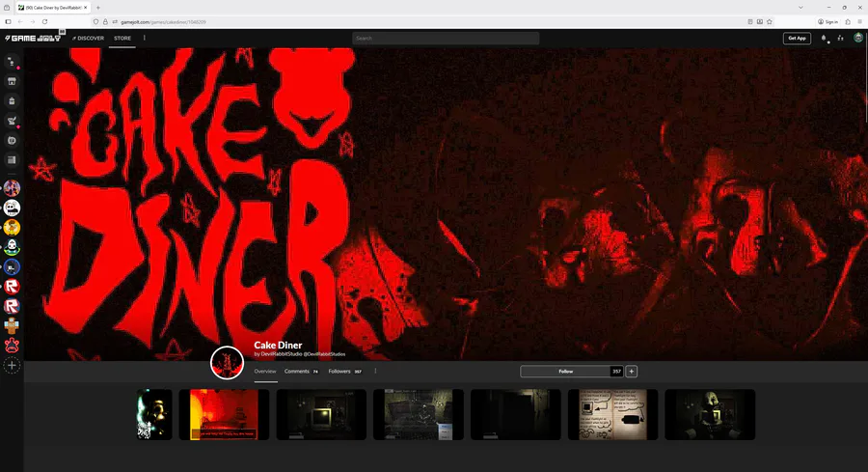Open the dark office desk screenshot thumbnail
868x472 pixels.
(x=418, y=414)
